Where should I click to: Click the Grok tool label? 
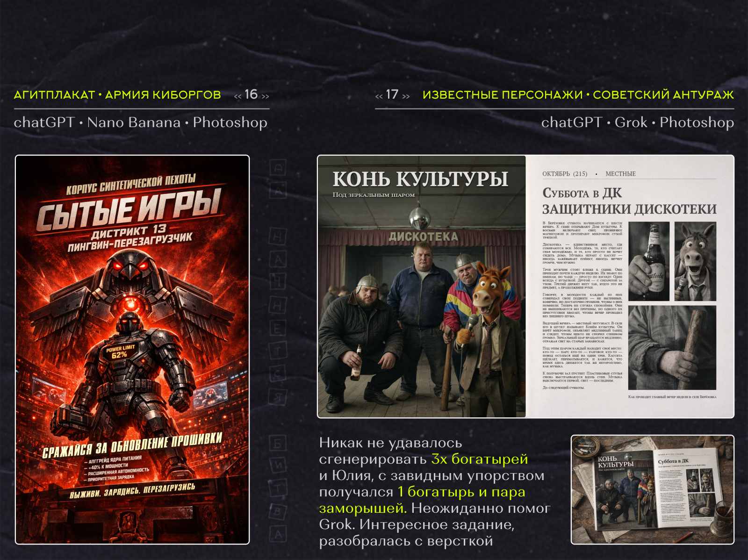(x=631, y=122)
